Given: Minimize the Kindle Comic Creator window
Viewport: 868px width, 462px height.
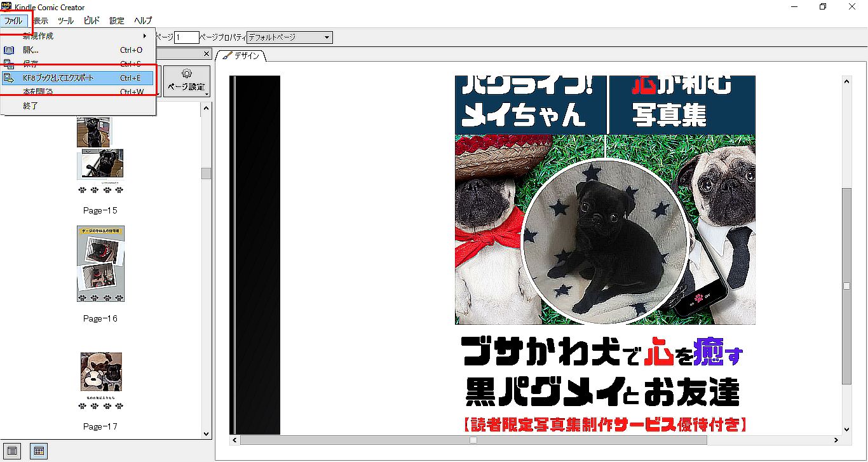Looking at the screenshot, I should (794, 6).
